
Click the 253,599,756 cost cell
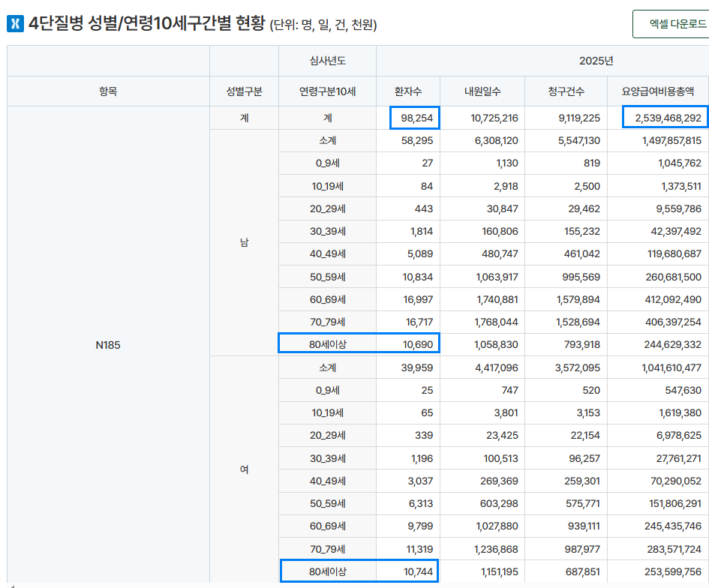click(658, 571)
